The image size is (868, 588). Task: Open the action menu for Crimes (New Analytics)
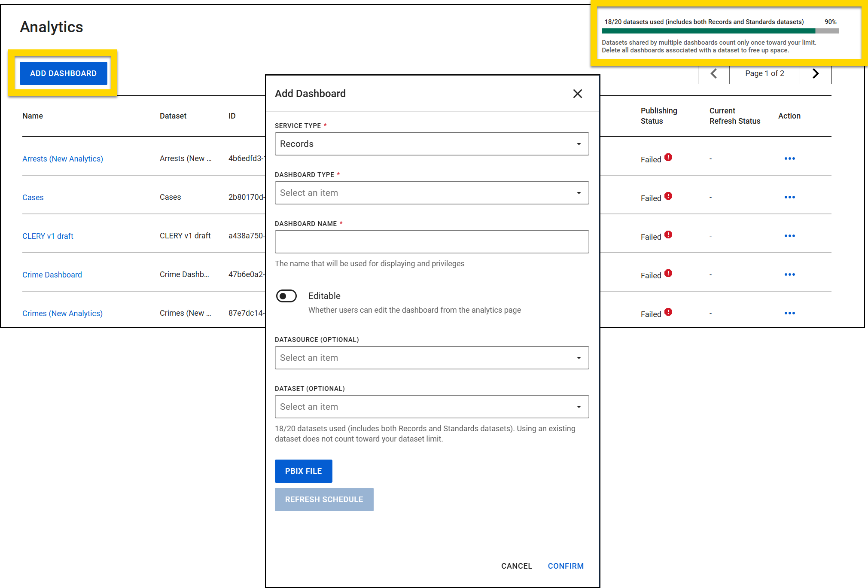pyautogui.click(x=789, y=313)
